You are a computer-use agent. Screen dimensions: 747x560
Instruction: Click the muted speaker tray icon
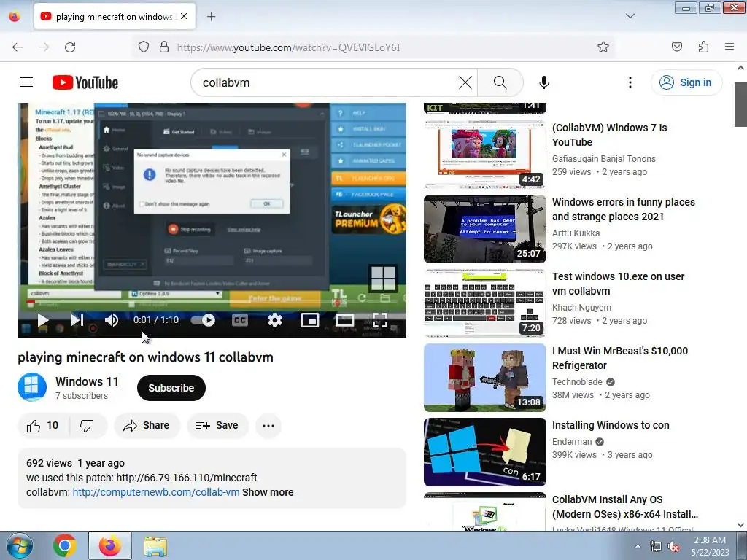pos(673,547)
